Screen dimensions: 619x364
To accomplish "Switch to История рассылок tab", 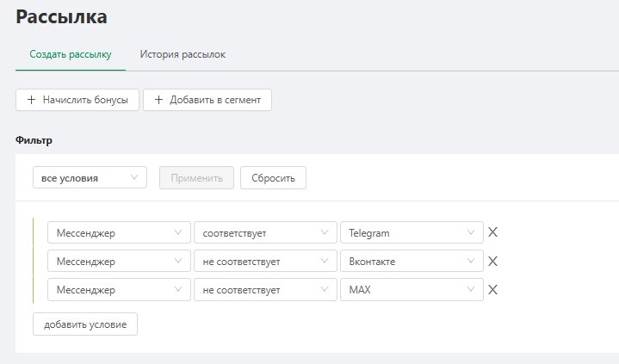I will point(183,54).
